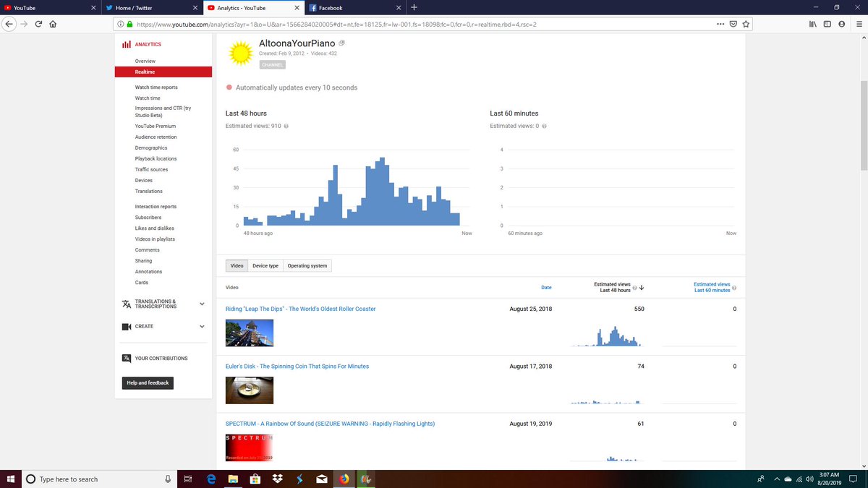868x488 pixels.
Task: Open the page actions three-dot menu
Action: (x=720, y=23)
